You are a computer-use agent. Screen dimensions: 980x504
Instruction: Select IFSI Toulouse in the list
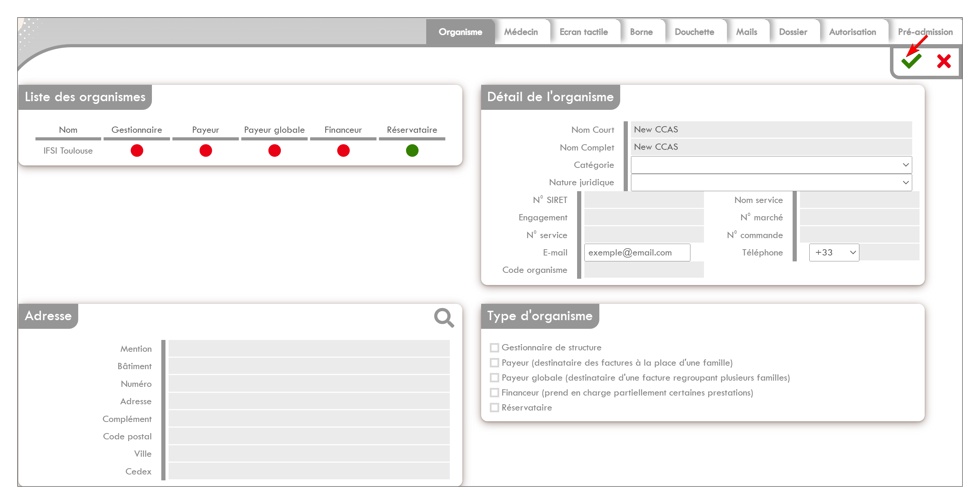pos(68,151)
